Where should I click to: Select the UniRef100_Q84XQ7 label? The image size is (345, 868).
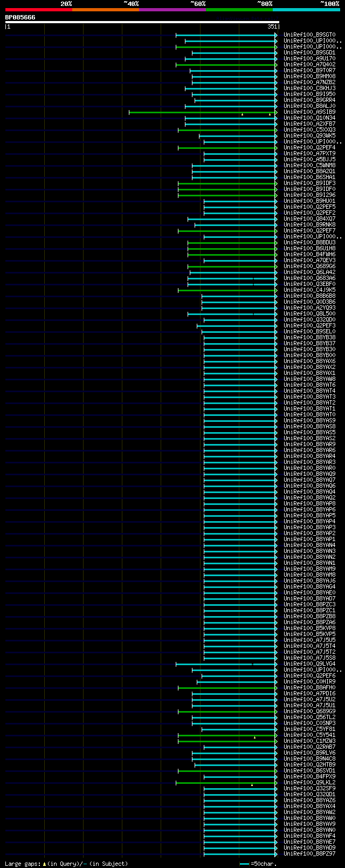point(309,219)
